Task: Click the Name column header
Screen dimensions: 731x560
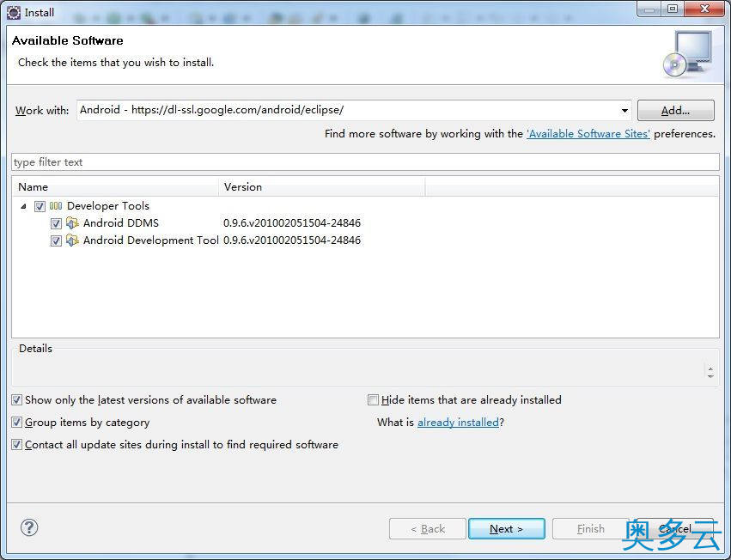Action: tap(115, 187)
